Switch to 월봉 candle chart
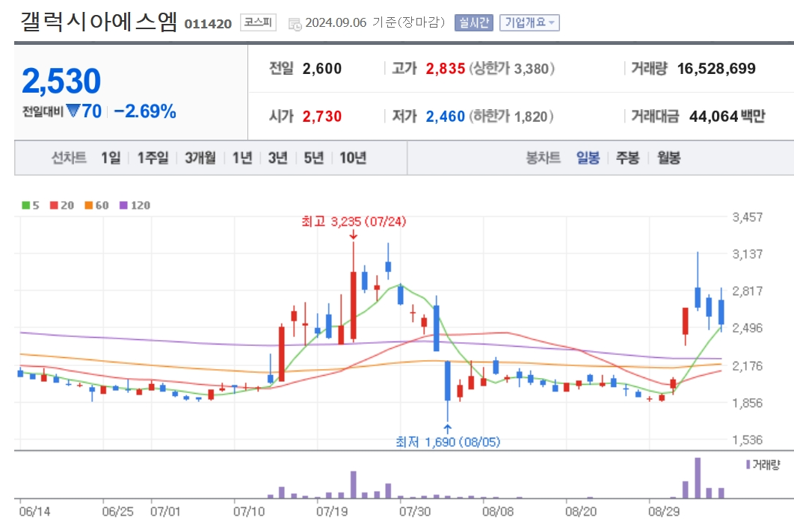794x532 pixels. [668, 158]
